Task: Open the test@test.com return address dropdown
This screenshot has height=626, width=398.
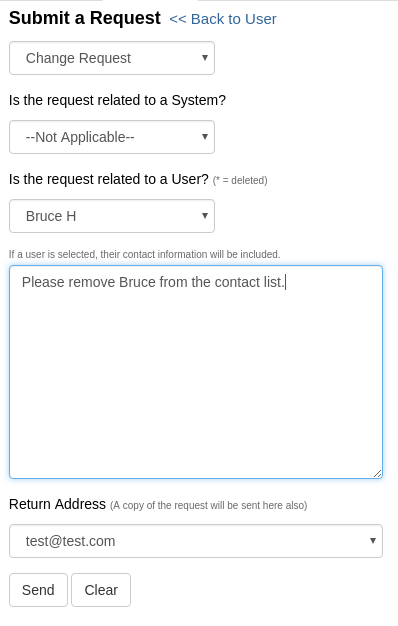Action: point(196,541)
